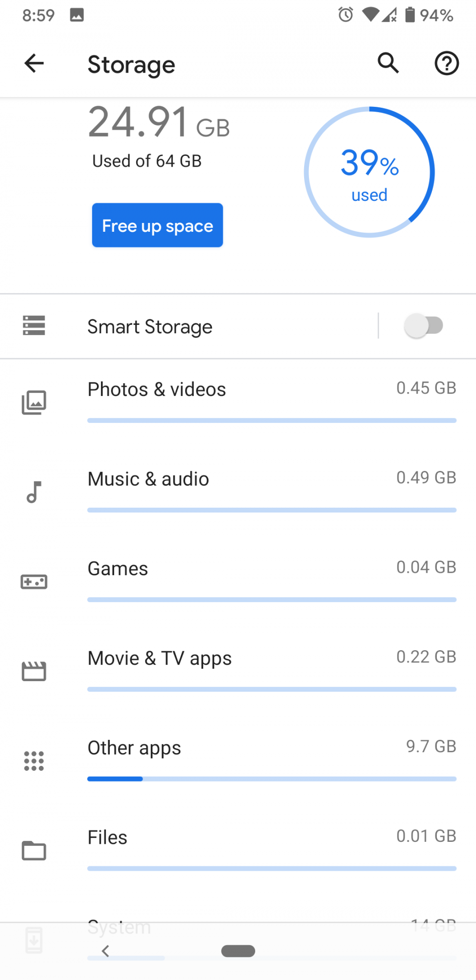Tap the Other apps usage progress bar
This screenshot has width=476, height=980.
tap(272, 779)
